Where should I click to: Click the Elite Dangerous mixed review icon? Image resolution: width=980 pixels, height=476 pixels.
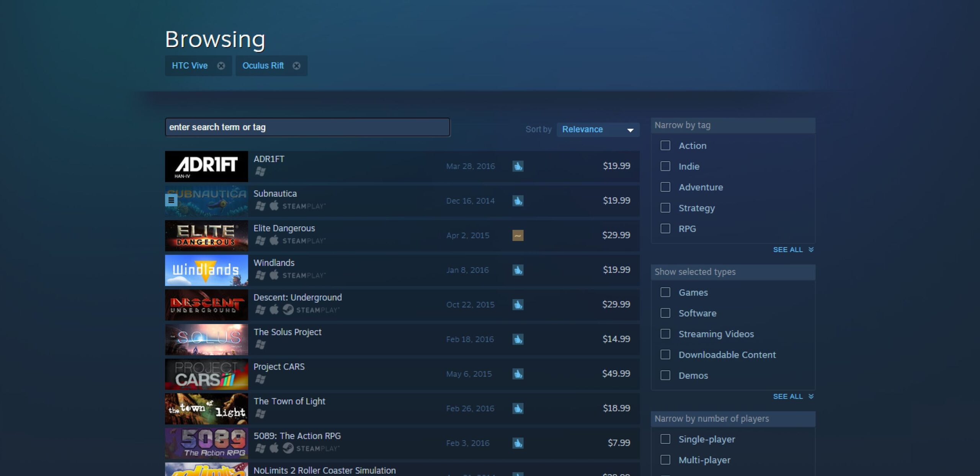(x=518, y=236)
